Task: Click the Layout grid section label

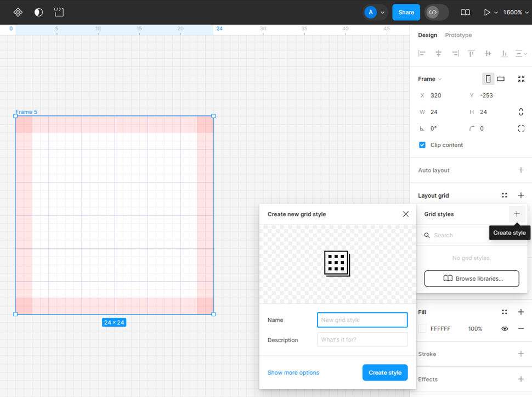Action: pyautogui.click(x=433, y=195)
